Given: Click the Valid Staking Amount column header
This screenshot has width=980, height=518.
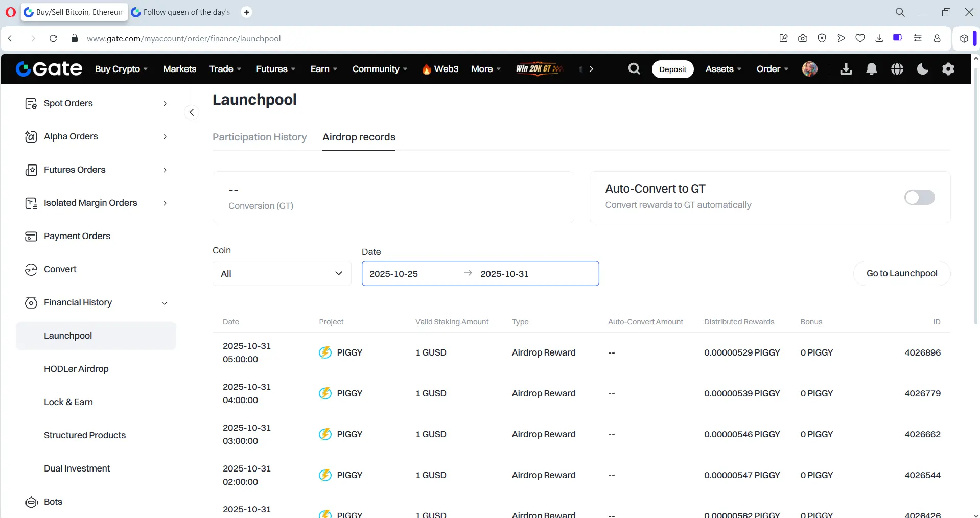Looking at the screenshot, I should [x=452, y=322].
